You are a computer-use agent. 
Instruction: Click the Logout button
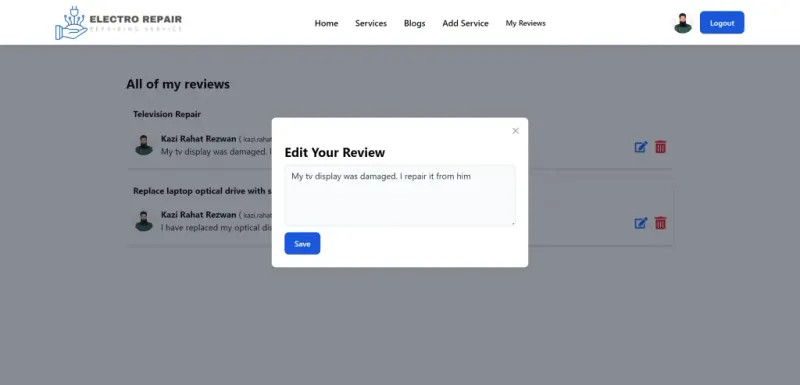pyautogui.click(x=722, y=23)
